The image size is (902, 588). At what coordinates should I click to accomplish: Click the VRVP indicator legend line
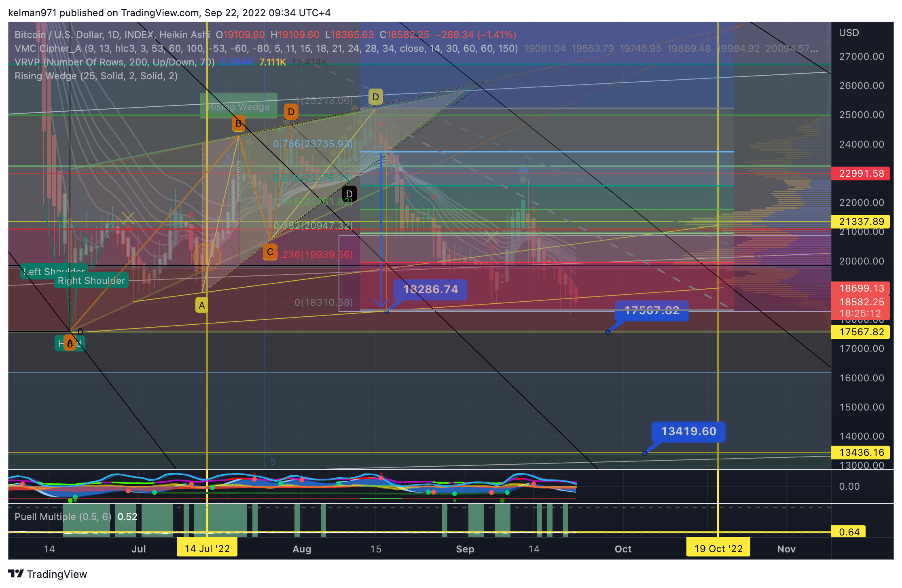[114, 62]
